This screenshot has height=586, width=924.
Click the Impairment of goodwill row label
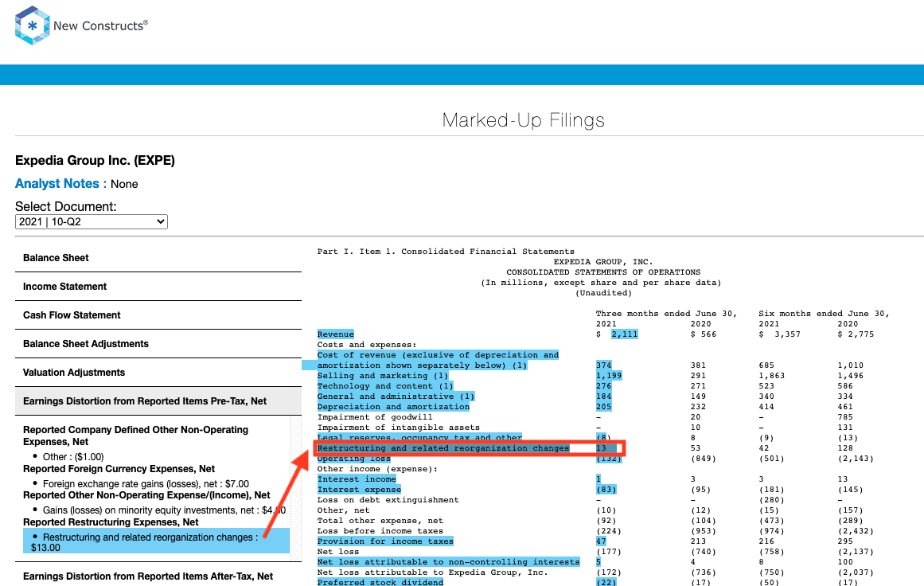pyautogui.click(x=375, y=416)
